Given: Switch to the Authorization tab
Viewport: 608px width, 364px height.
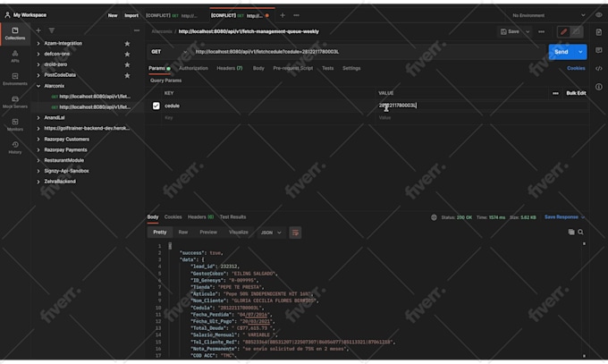Looking at the screenshot, I should [193, 68].
